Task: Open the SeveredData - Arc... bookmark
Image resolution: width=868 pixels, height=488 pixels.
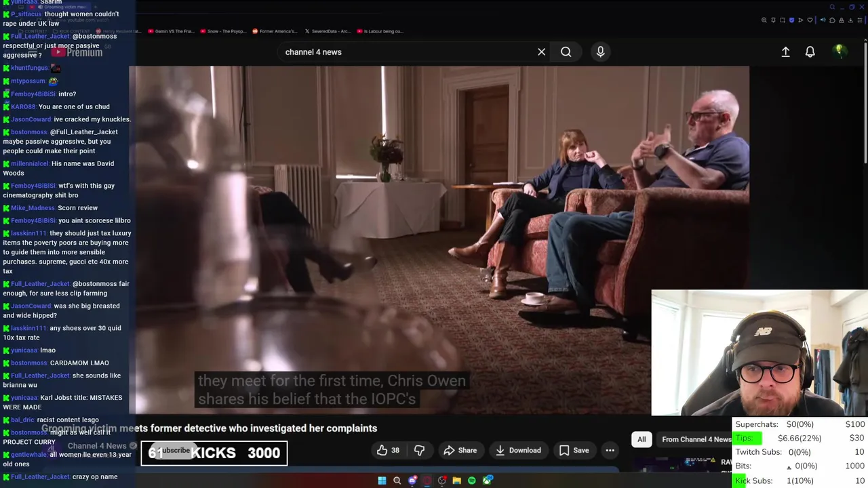Action: (327, 31)
